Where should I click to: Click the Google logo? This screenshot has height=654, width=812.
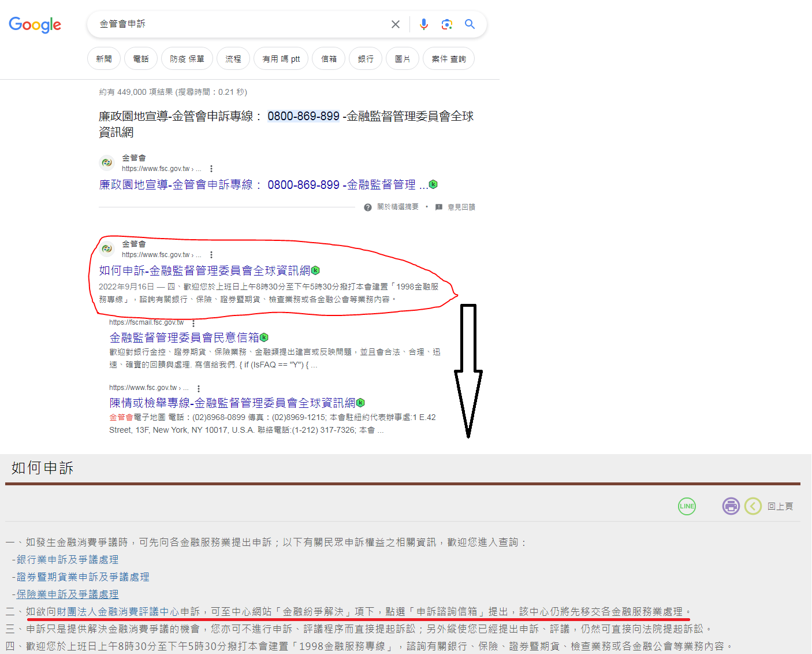35,25
